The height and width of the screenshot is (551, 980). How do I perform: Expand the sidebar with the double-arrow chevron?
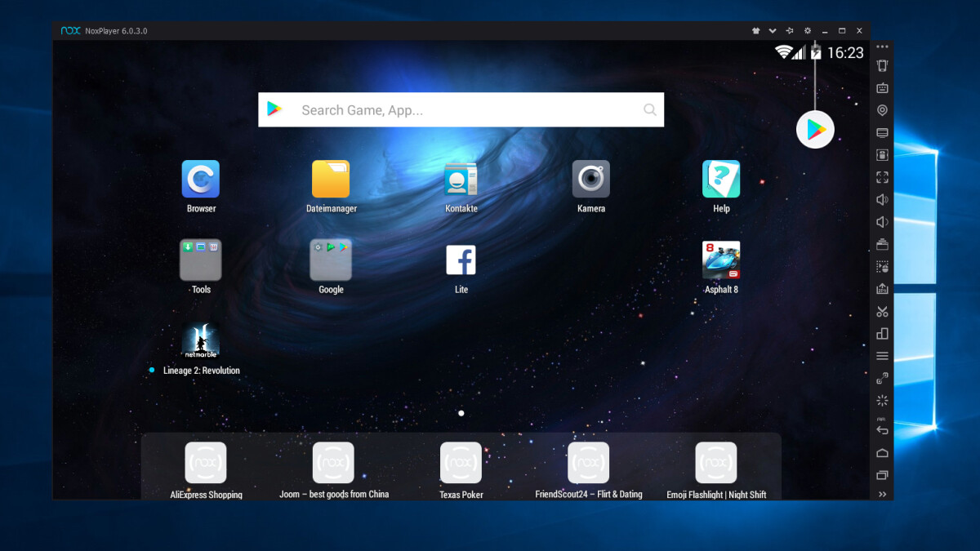[x=882, y=494]
